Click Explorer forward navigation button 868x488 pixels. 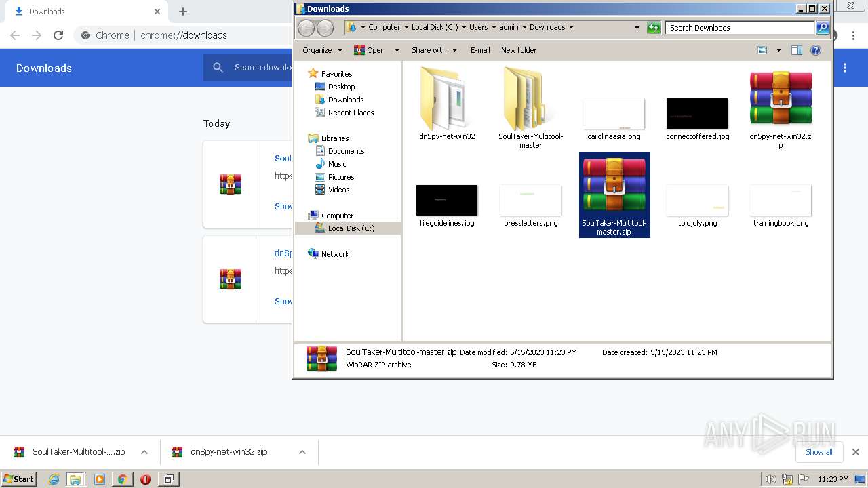click(325, 28)
